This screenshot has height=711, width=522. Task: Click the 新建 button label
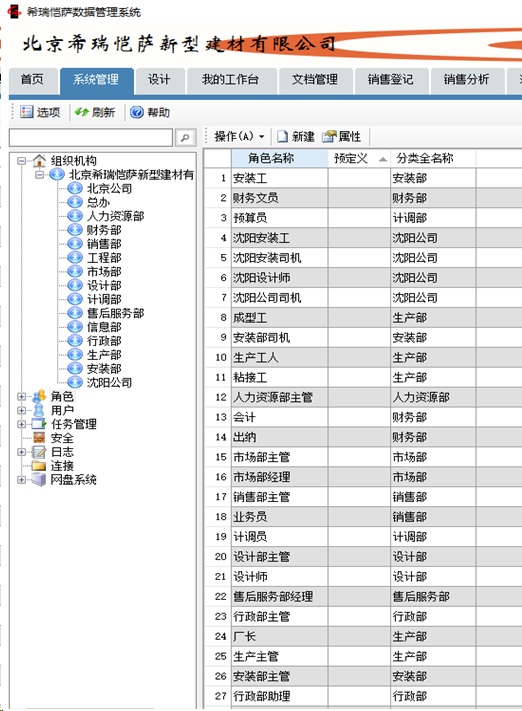[x=303, y=136]
